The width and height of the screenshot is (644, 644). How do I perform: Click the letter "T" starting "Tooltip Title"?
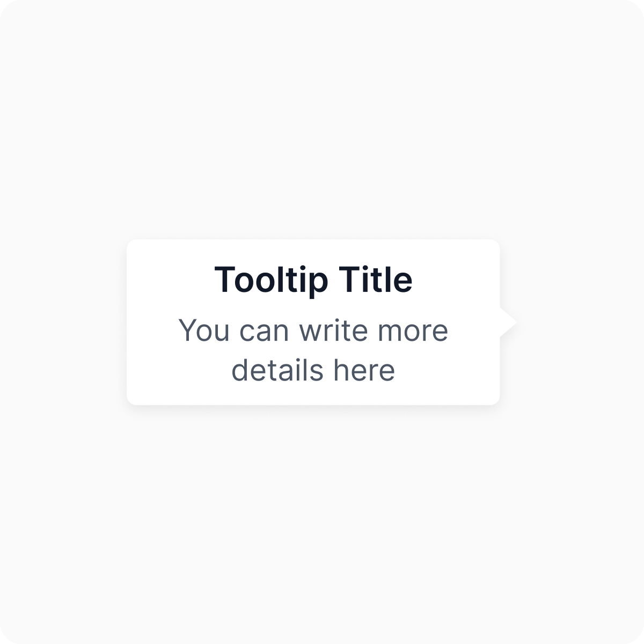[224, 280]
